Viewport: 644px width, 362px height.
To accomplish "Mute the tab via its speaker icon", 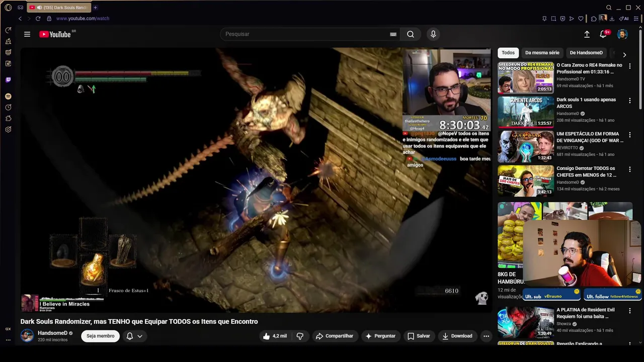I will click(x=39, y=8).
